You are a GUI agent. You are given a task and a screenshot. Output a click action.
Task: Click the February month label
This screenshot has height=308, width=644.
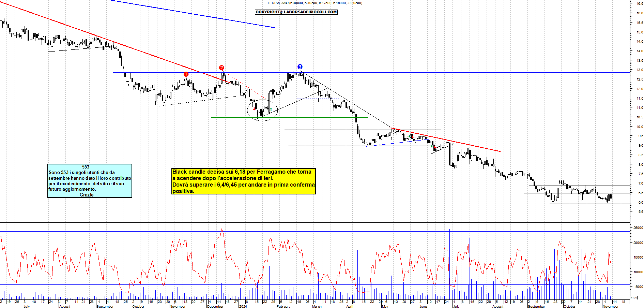pyautogui.click(x=283, y=306)
